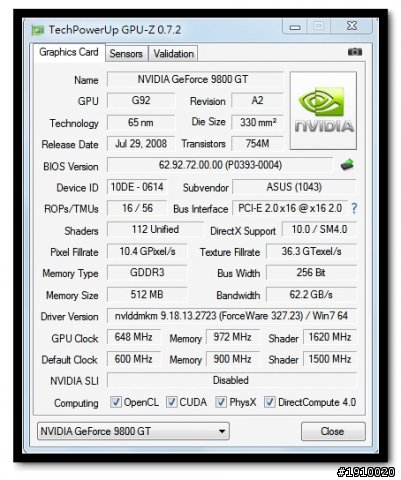The image size is (401, 480).
Task: Select the Graphics Card tab
Action: pos(69,52)
